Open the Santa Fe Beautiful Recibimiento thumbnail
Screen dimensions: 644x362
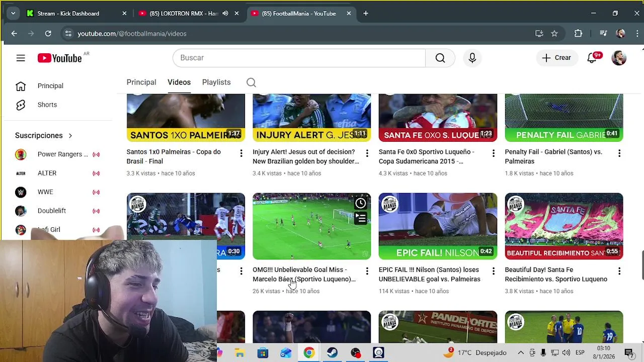coord(564,226)
